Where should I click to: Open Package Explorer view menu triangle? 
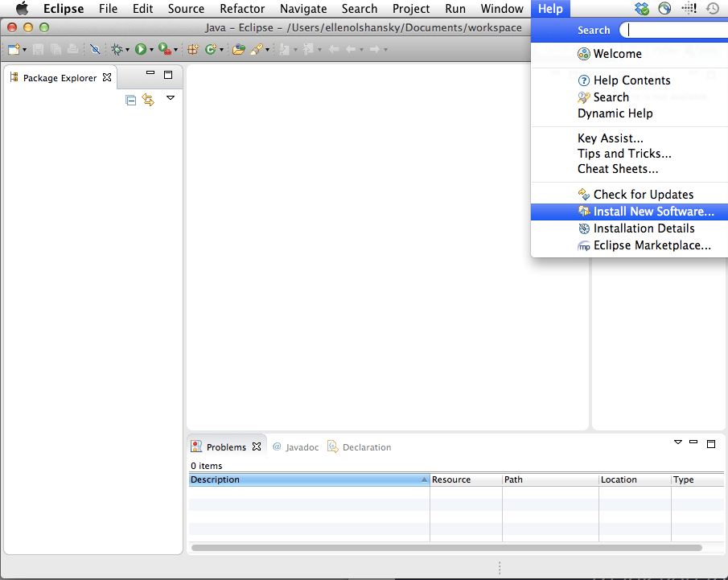[x=171, y=98]
